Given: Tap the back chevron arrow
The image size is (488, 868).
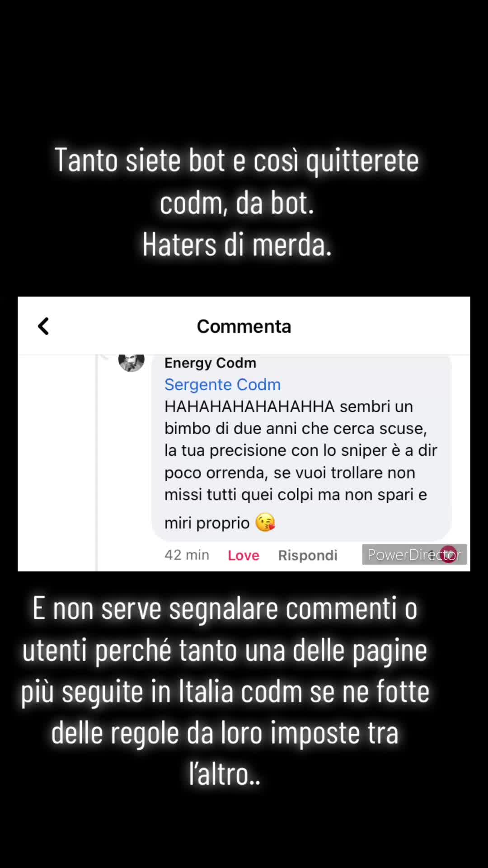Looking at the screenshot, I should point(43,326).
